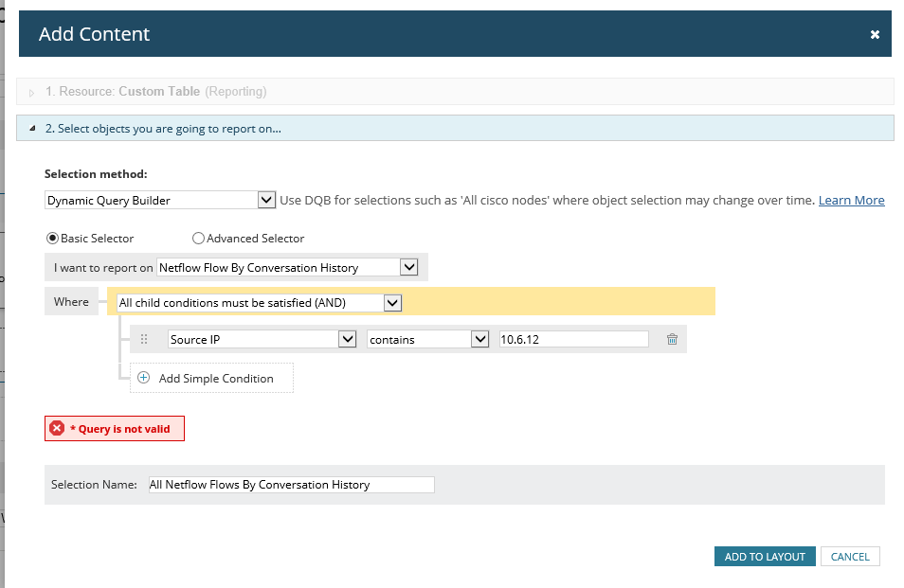Click the 10.6.12 value input field
This screenshot has width=904, height=588.
tap(573, 339)
